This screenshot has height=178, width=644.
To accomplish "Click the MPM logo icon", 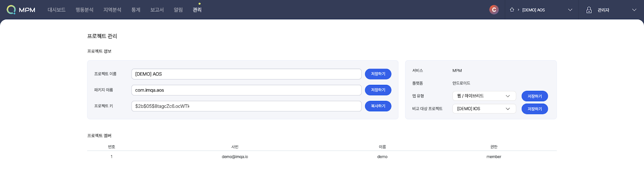I will pyautogui.click(x=11, y=10).
